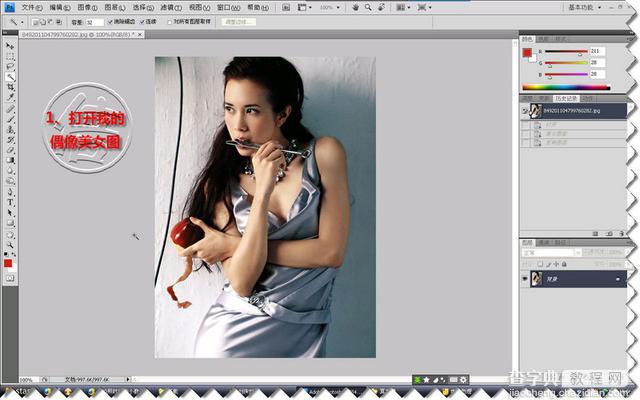The image size is (640, 400).
Task: Toggle the Contiguous (连续) checkbox
Action: (x=142, y=22)
